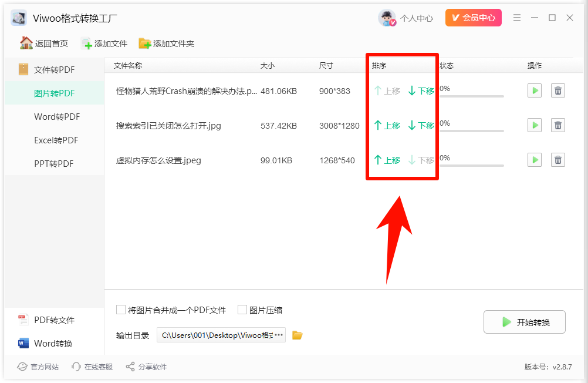The image size is (588, 383).
Task: Select file name 搜索索引已关闭怎么打开.jpg
Action: pos(168,125)
